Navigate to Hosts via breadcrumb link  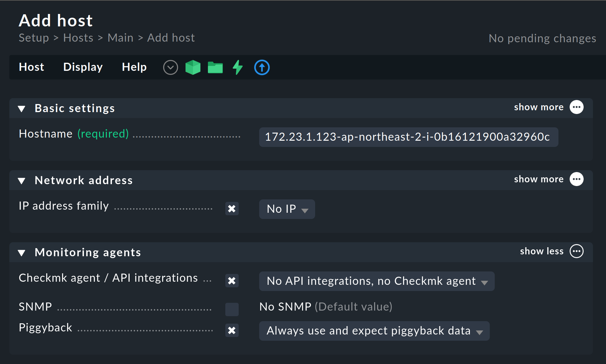[x=78, y=38]
